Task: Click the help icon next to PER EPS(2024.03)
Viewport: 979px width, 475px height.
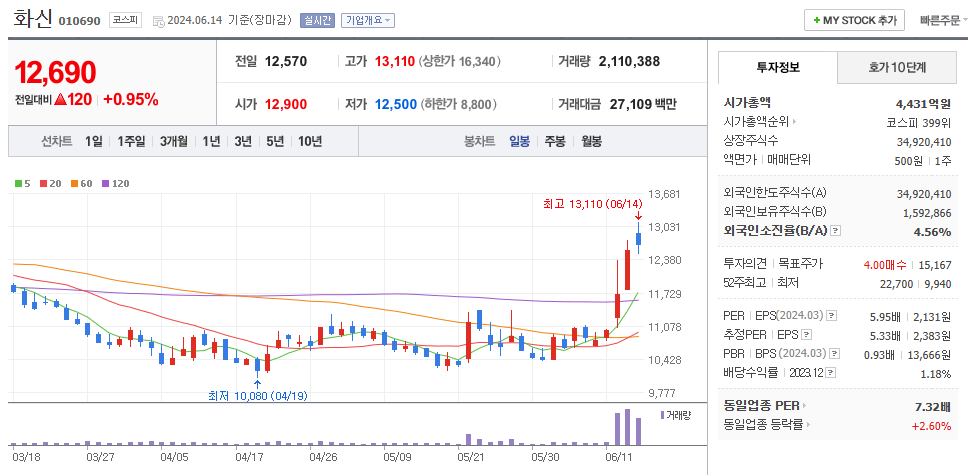Action: [832, 316]
